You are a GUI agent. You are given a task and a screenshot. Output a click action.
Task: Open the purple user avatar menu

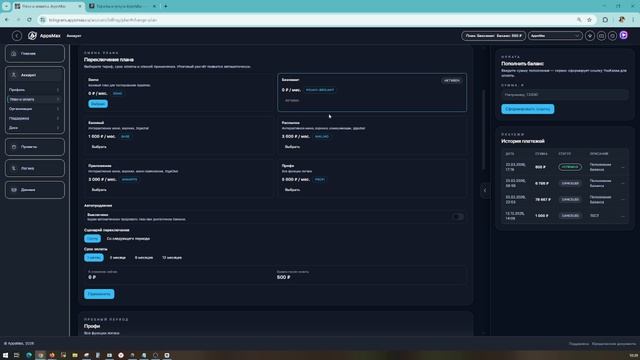click(x=624, y=36)
